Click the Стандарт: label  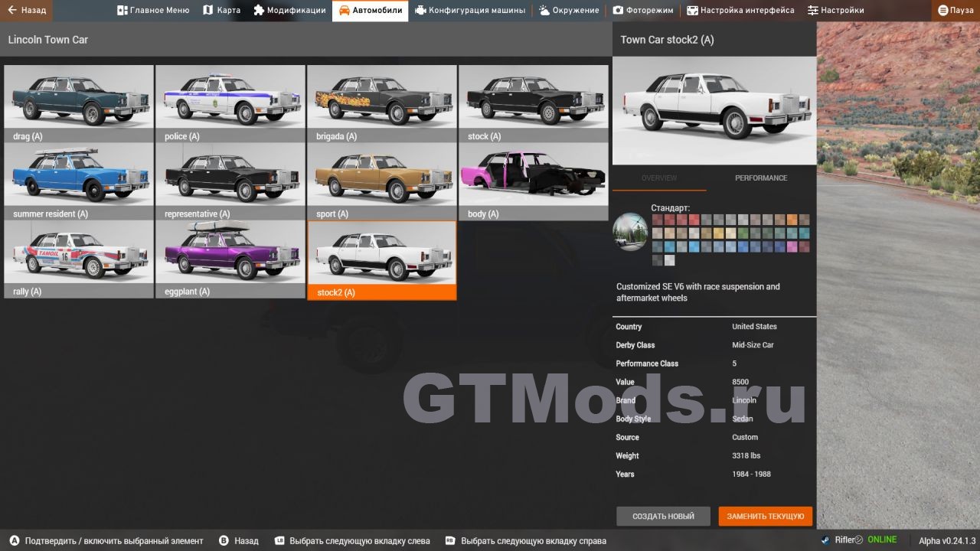[x=671, y=207]
